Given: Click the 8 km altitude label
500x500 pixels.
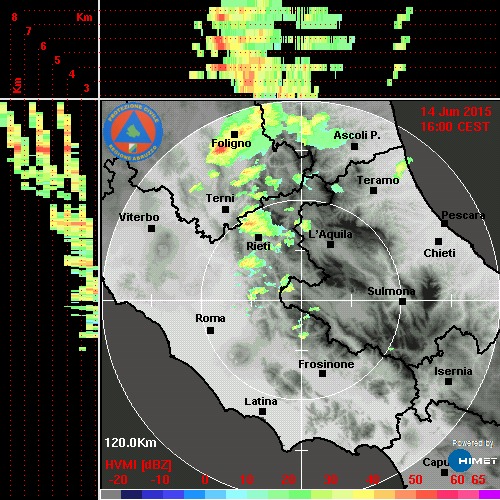Looking at the screenshot, I should coord(14,17).
